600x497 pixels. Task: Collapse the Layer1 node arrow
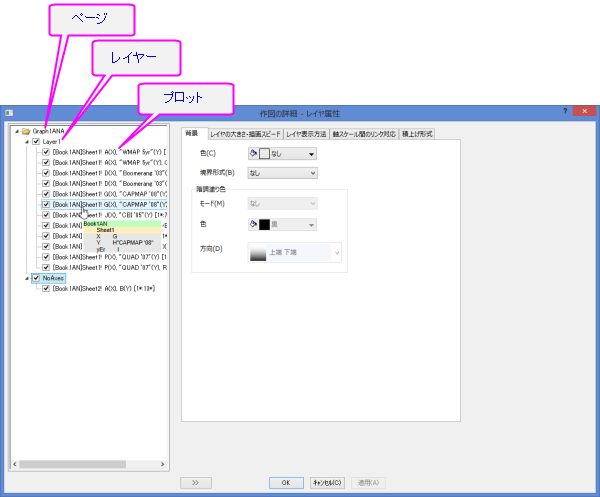click(27, 142)
